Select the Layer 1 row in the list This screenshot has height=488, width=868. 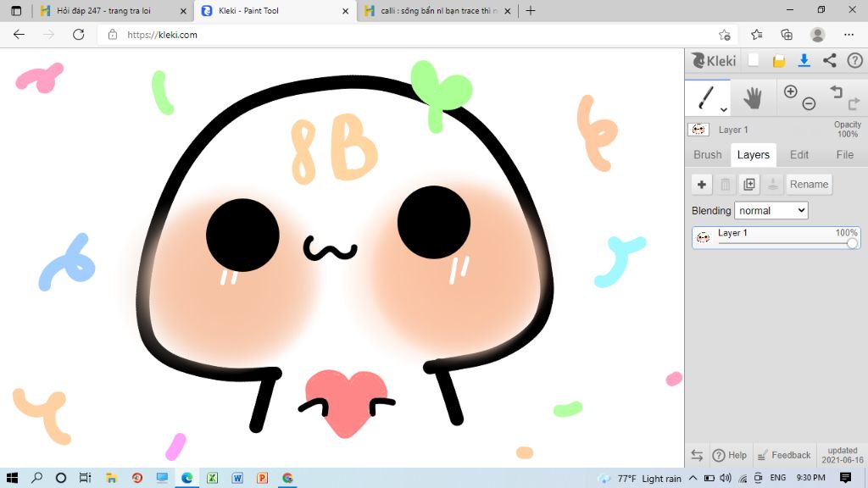pyautogui.click(x=776, y=237)
